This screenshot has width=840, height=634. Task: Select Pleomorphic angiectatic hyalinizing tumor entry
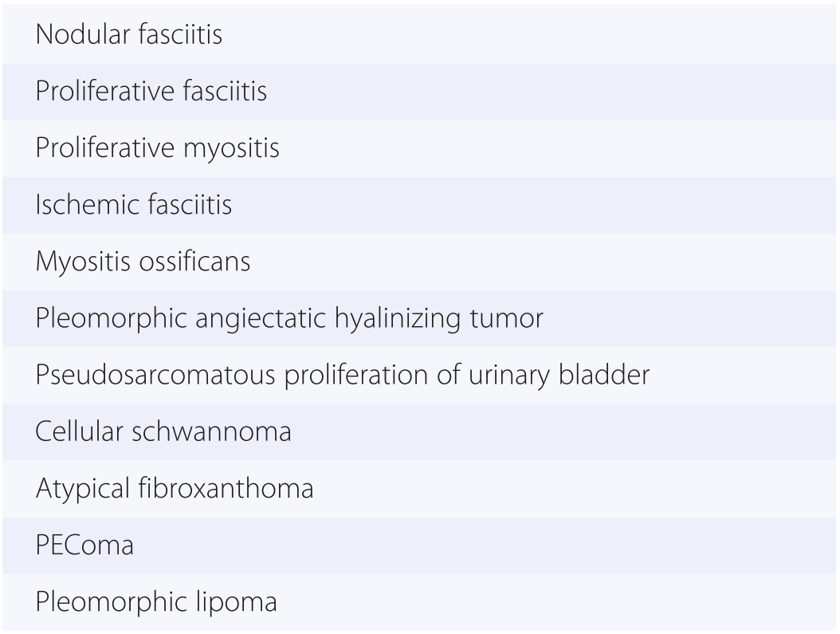(289, 319)
